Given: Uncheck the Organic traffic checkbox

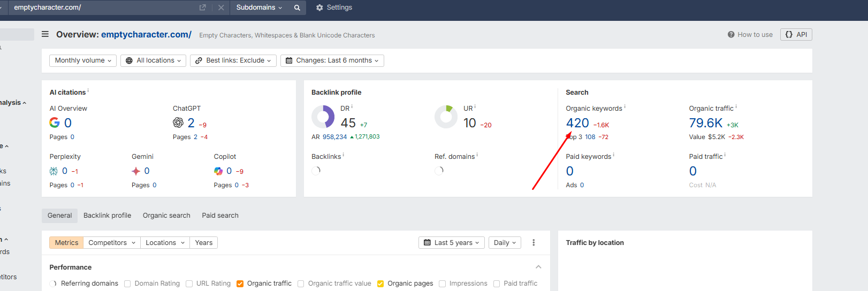Looking at the screenshot, I should pos(240,284).
